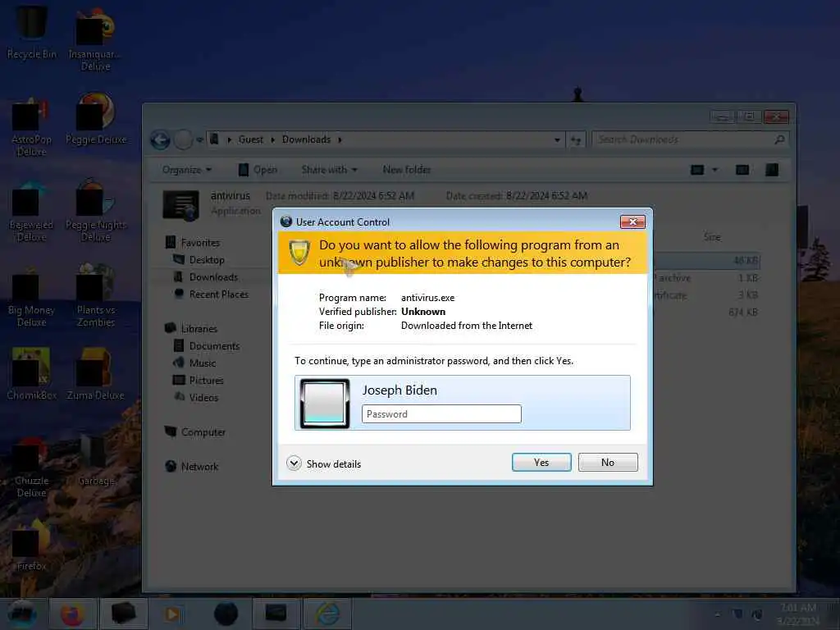
Task: Click the Joseph Biden account picture
Action: point(325,404)
